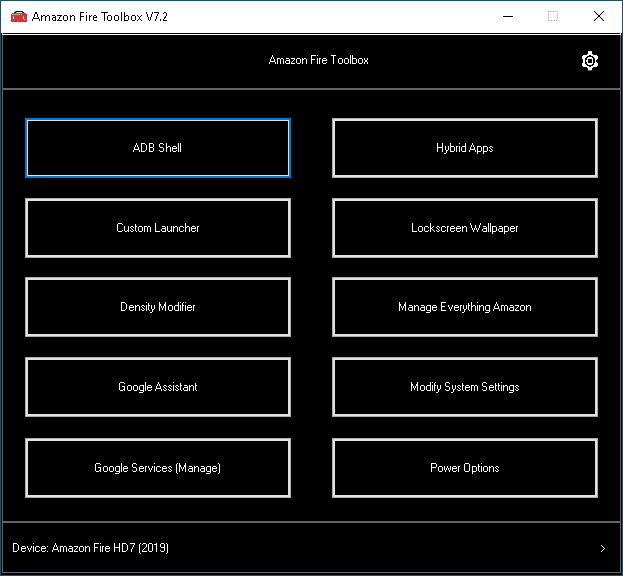This screenshot has width=623, height=576.
Task: Open Manage Everything Amazon
Action: 464,307
